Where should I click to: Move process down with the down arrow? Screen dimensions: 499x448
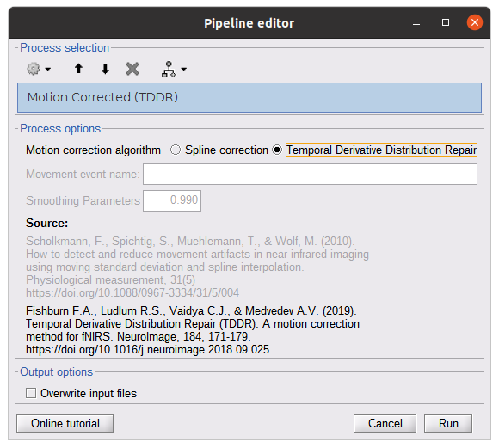point(105,69)
